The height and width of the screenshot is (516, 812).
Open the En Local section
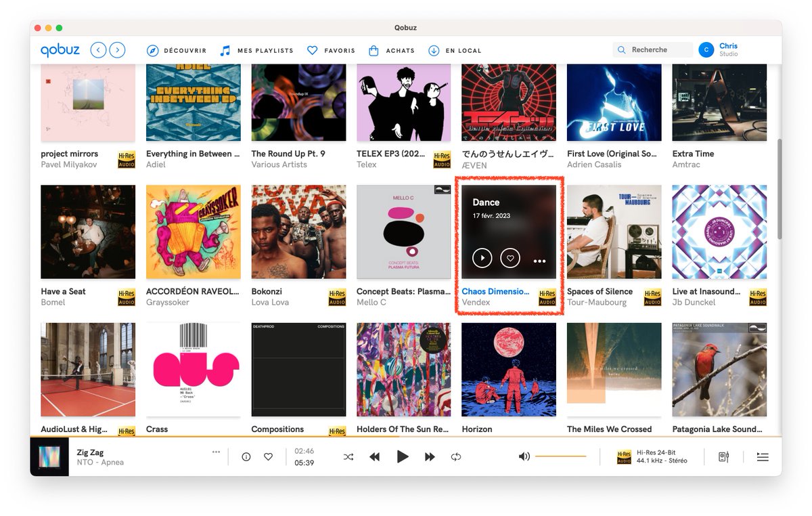click(455, 51)
